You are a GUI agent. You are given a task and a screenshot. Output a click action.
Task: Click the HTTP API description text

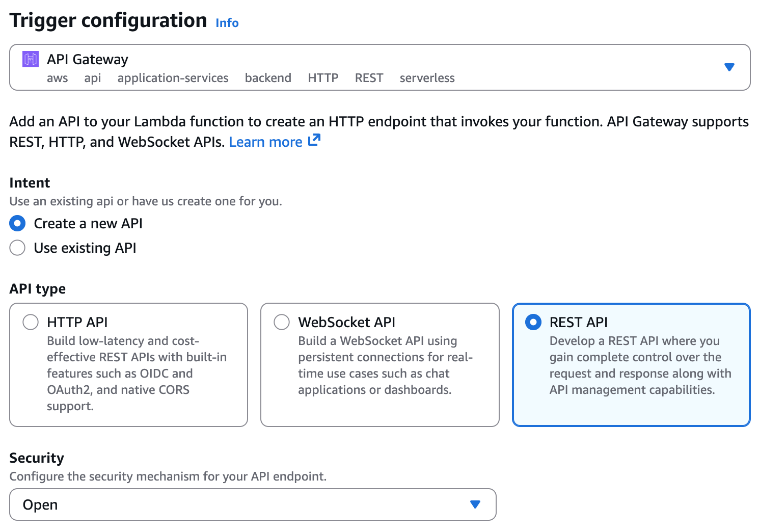[137, 374]
